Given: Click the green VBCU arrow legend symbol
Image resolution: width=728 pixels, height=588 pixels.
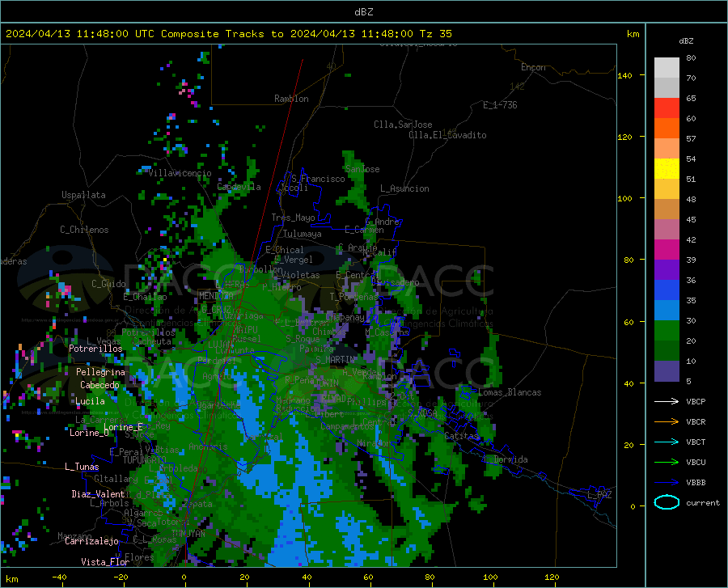Looking at the screenshot, I should click(x=667, y=463).
